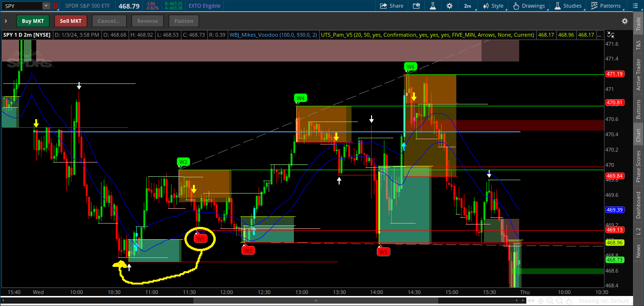Toggle the red link color indicator
The height and width of the screenshot is (306, 644).
pos(56,6)
